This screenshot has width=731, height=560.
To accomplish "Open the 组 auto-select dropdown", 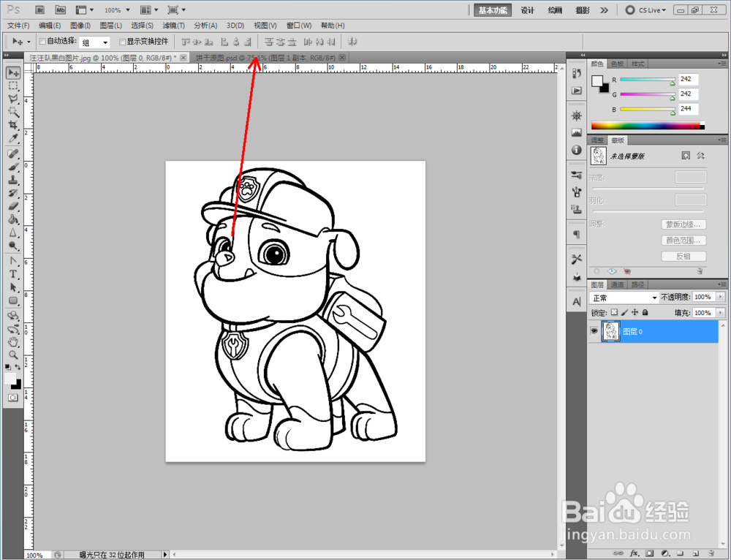I will (94, 42).
